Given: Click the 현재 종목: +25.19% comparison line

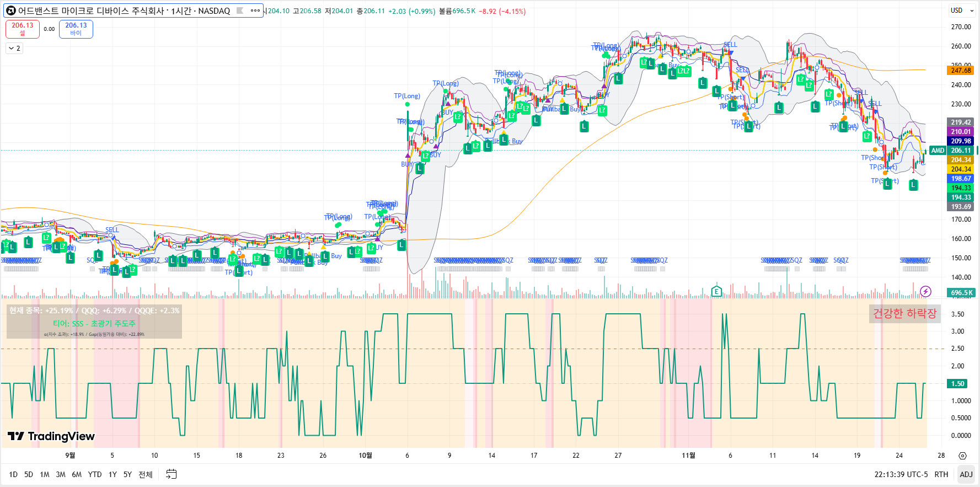Looking at the screenshot, I should point(94,311).
